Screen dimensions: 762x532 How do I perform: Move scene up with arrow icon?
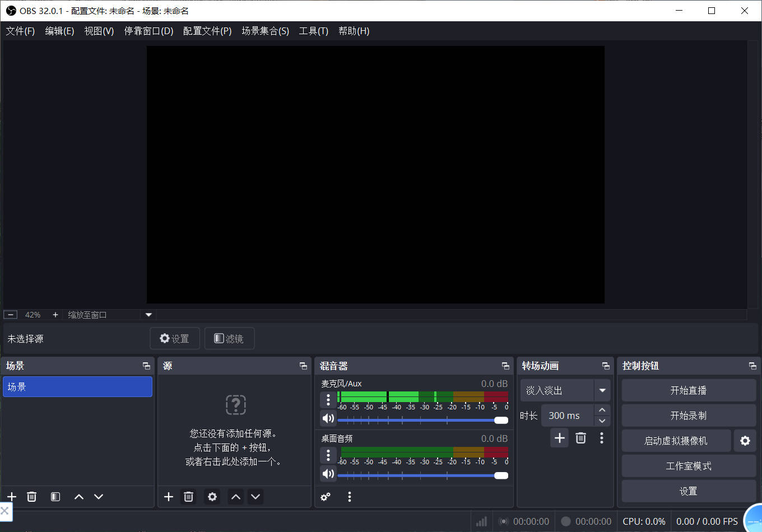79,497
